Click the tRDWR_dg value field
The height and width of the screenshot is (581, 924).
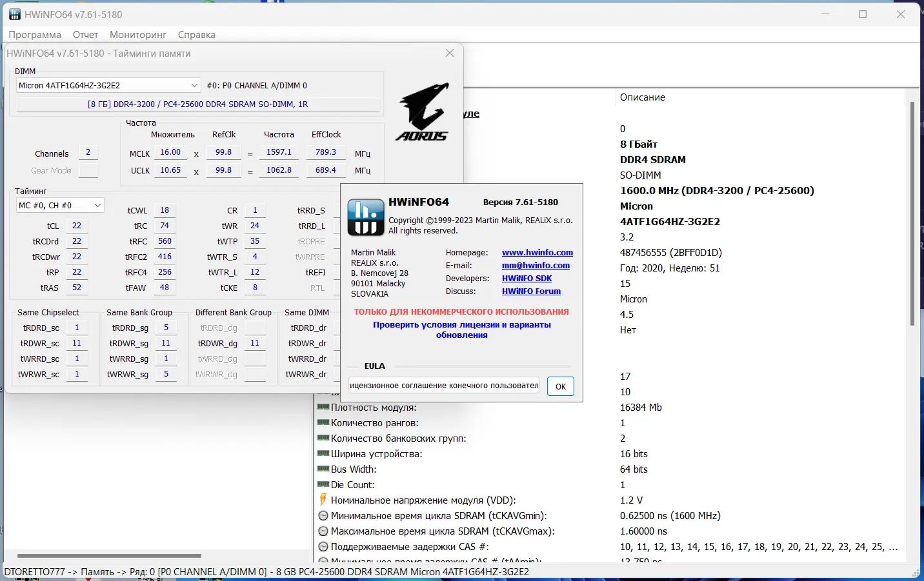[x=255, y=343]
